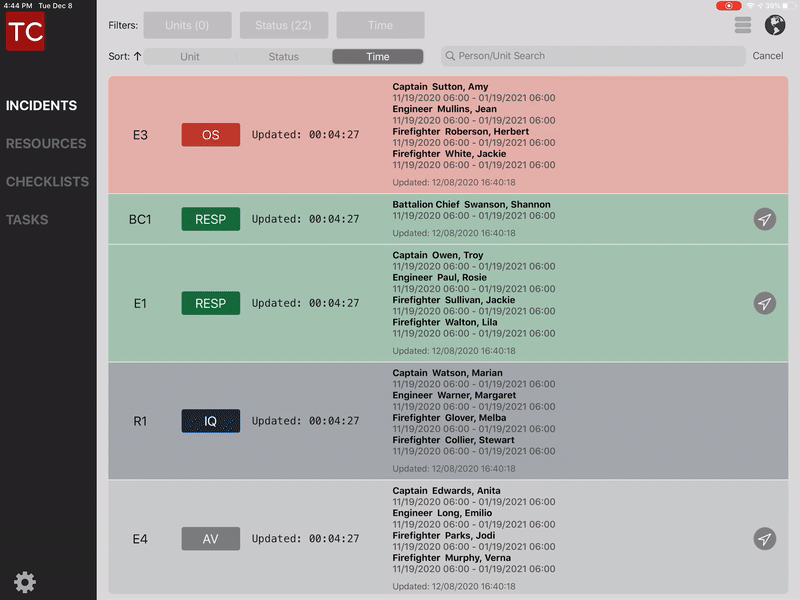Tap the navigate arrow for unit E1
This screenshot has height=600, width=800.
click(x=765, y=303)
